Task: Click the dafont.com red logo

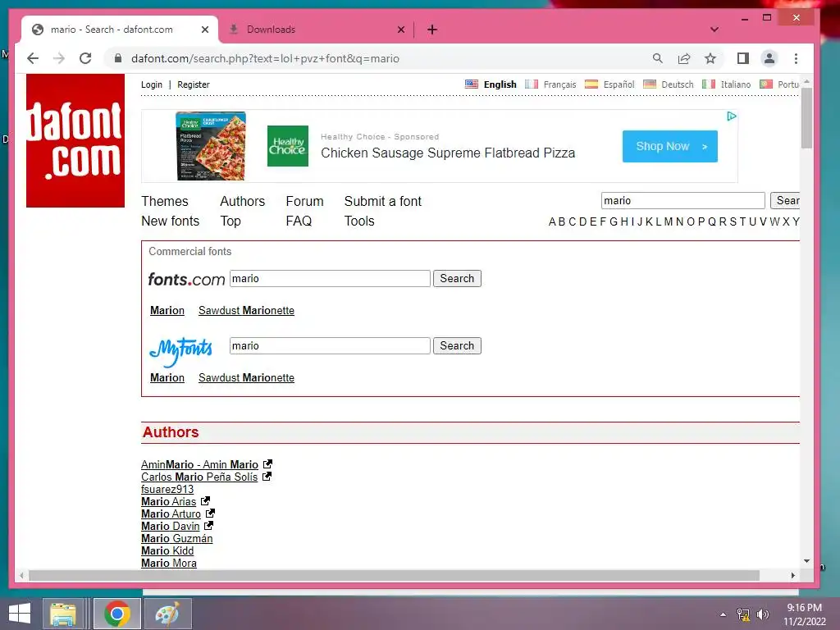Action: point(75,140)
